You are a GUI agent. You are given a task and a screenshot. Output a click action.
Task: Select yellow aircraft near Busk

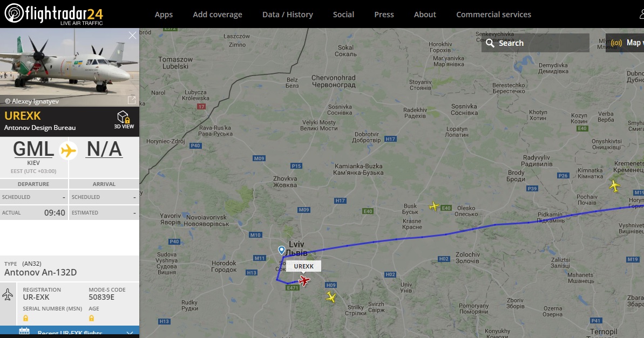pyautogui.click(x=434, y=206)
